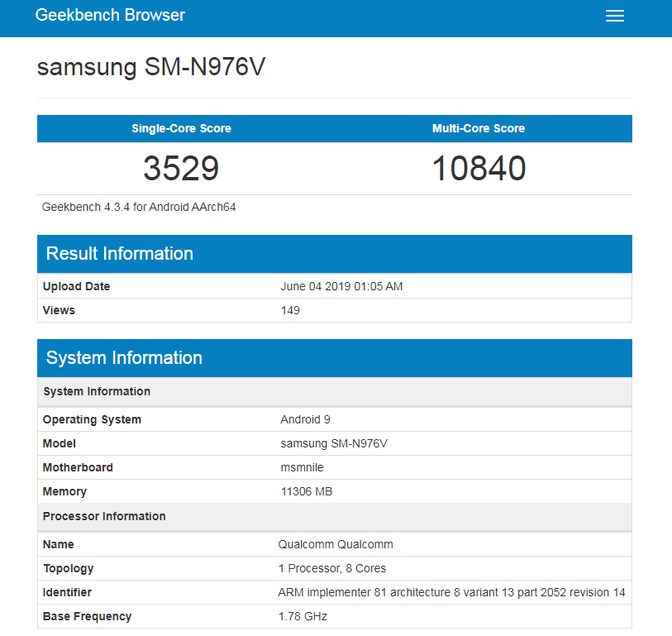Select the Motherboard label
This screenshot has height=636, width=672.
(x=78, y=467)
